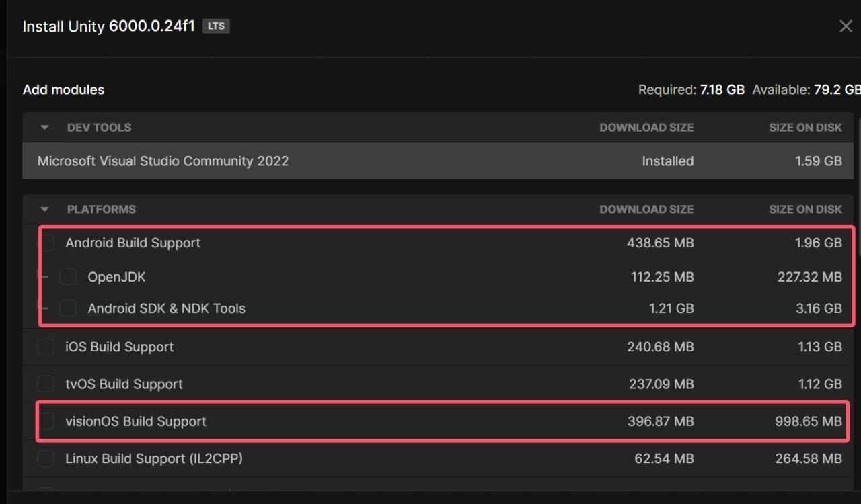Click the module list scrollbar

[859, 188]
